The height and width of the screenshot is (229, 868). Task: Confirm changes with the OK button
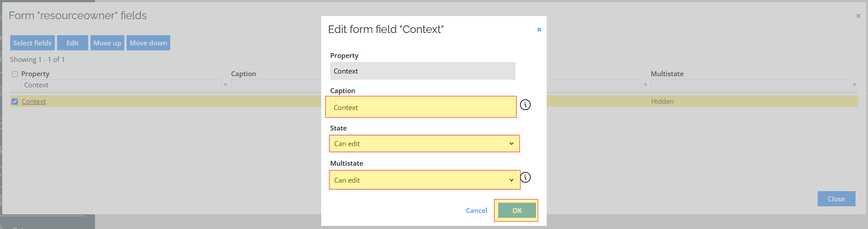click(x=517, y=210)
